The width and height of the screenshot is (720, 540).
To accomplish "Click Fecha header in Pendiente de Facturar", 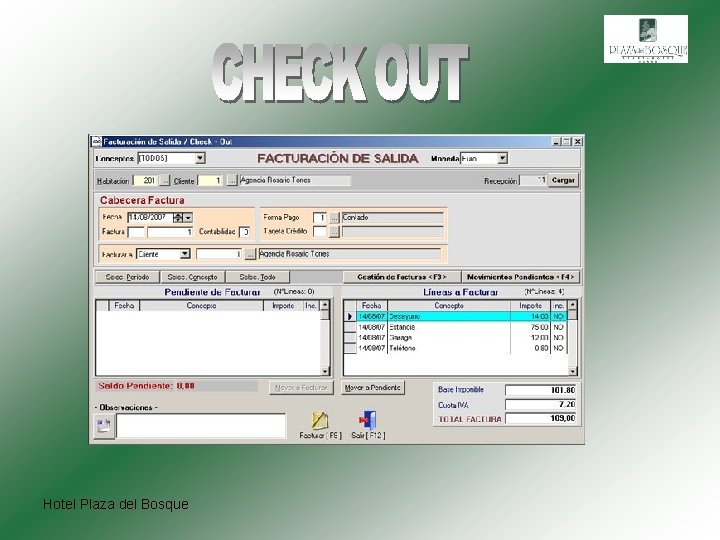I will point(124,305).
